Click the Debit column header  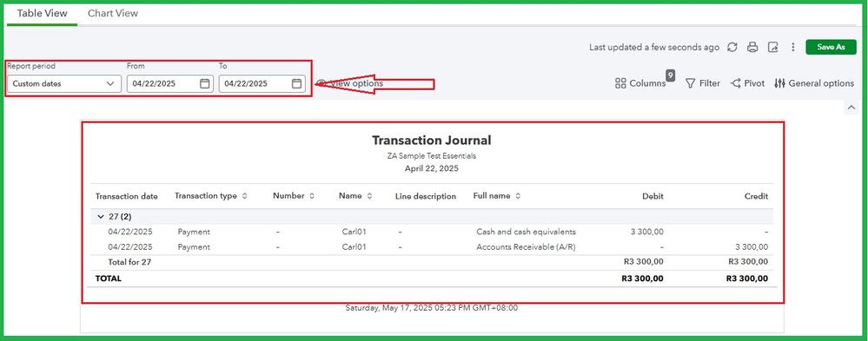click(x=653, y=196)
